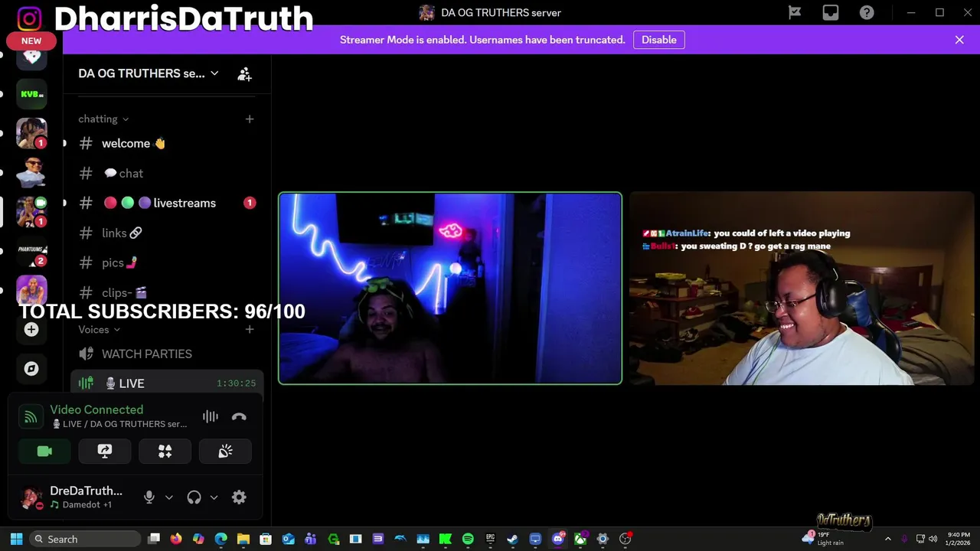Disable Streamer Mode
Viewport: 980px width, 551px height.
[658, 40]
